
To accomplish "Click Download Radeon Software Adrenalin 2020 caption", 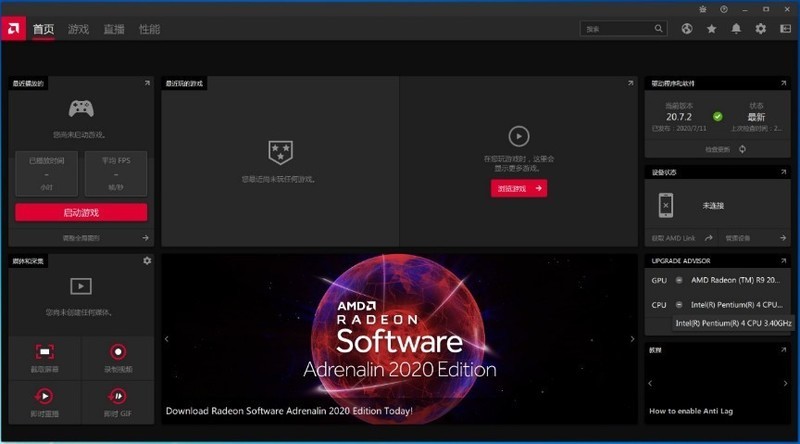I will tap(289, 411).
